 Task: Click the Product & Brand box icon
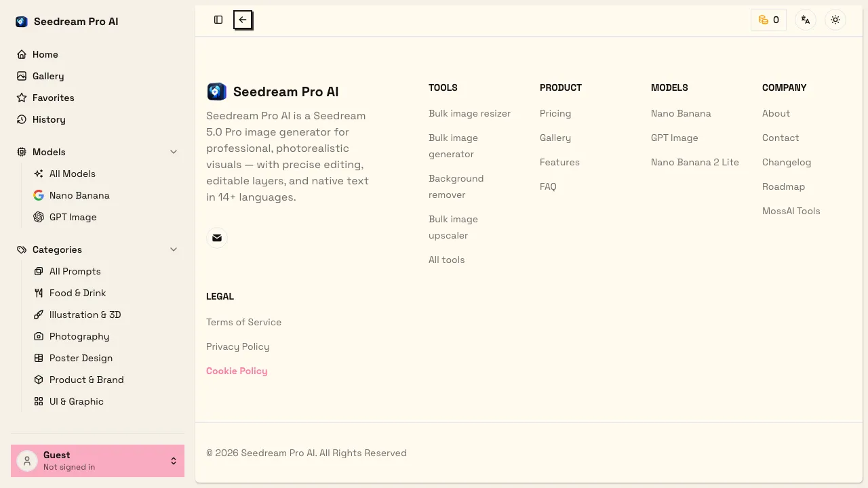point(39,380)
